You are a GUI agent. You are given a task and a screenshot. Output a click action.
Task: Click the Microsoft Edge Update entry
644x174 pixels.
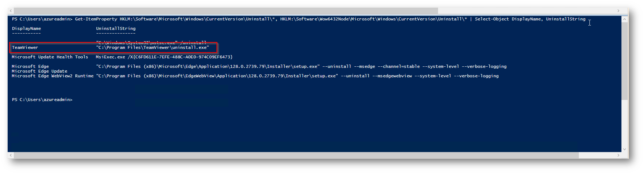(39, 71)
